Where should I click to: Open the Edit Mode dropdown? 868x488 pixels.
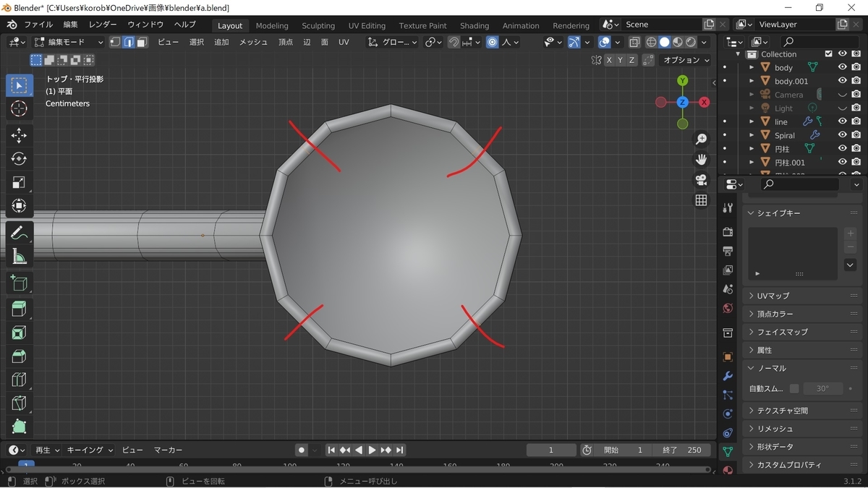(69, 42)
